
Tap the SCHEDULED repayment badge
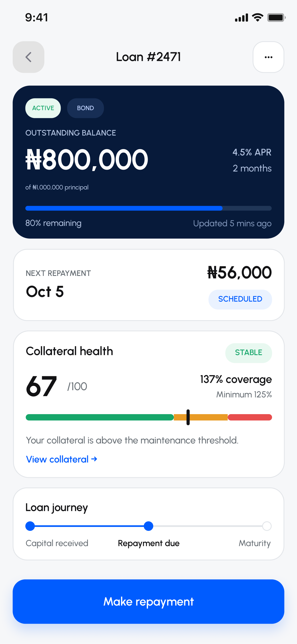[240, 299]
